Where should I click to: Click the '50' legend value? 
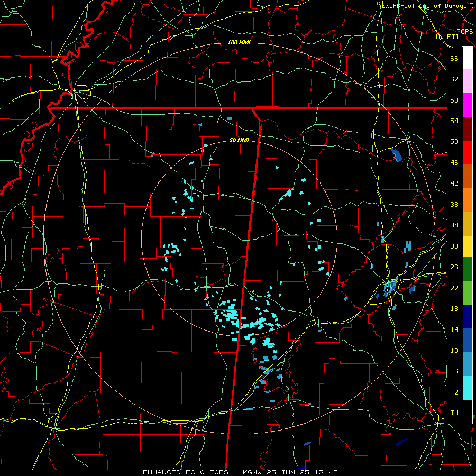point(454,142)
